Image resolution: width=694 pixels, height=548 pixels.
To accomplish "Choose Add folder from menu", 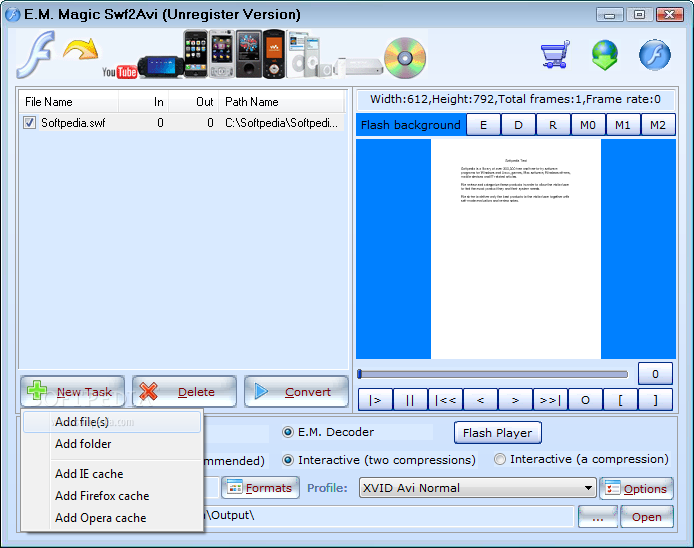I will coord(112,444).
